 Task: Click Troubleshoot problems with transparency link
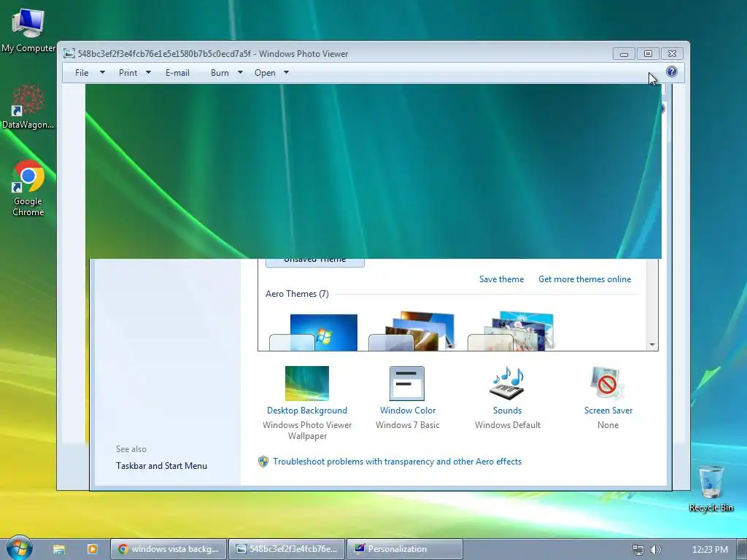(x=397, y=462)
